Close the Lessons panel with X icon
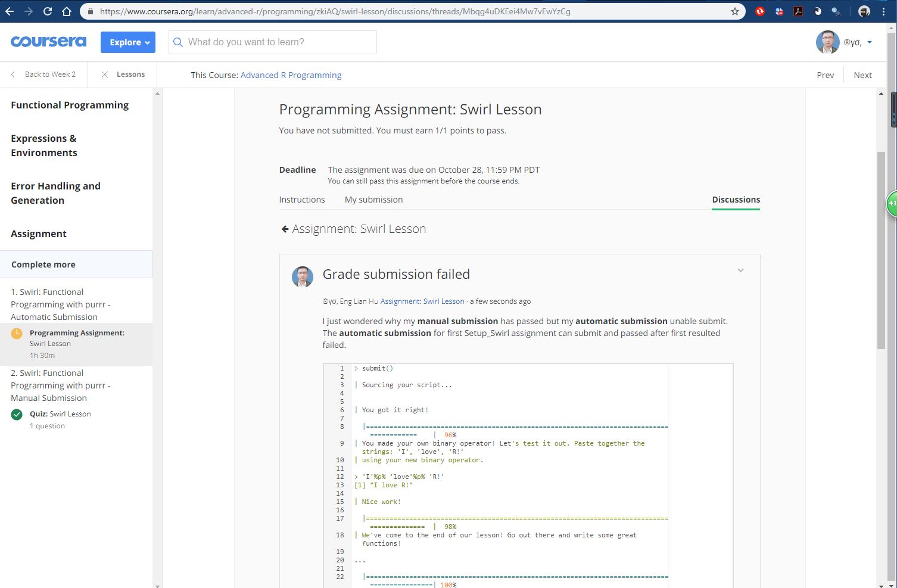 pyautogui.click(x=105, y=74)
